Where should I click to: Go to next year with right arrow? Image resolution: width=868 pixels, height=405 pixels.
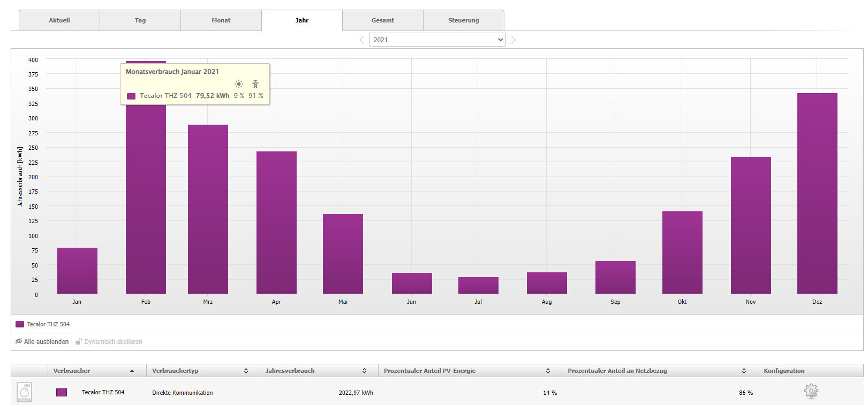(513, 40)
